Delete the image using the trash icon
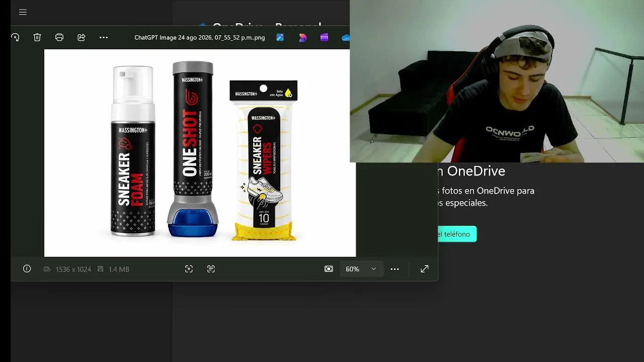The width and height of the screenshot is (644, 362). coord(37,37)
